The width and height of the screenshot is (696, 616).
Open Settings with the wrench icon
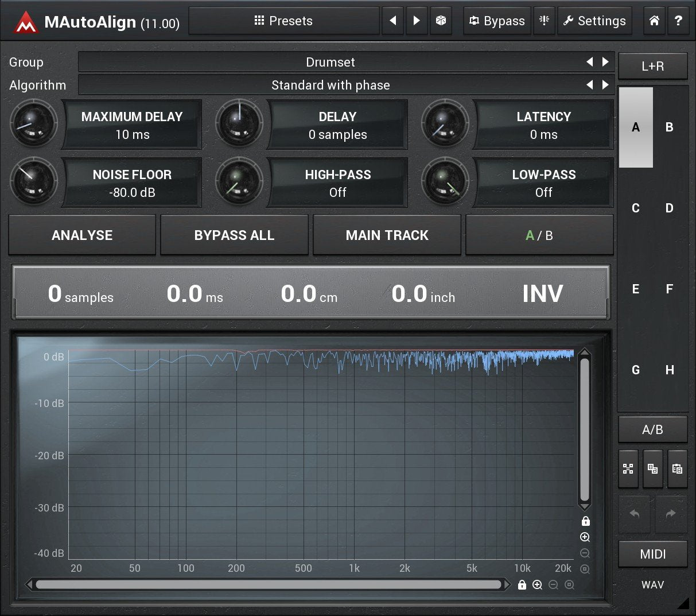pyautogui.click(x=594, y=21)
